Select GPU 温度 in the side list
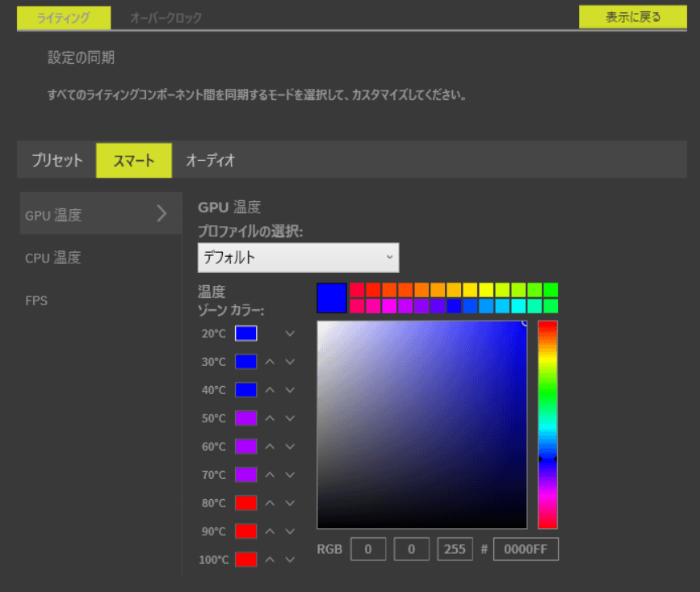 101,214
